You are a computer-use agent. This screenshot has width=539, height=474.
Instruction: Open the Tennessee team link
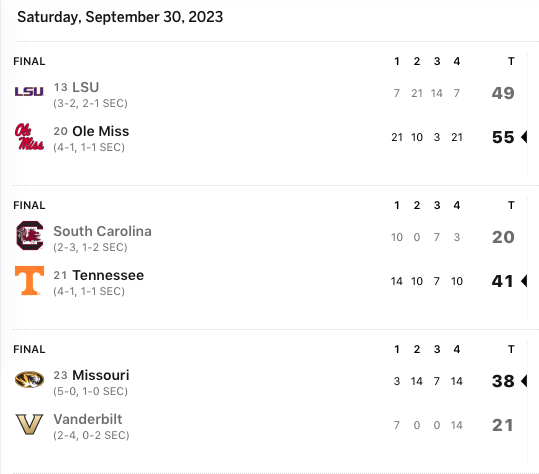(108, 275)
